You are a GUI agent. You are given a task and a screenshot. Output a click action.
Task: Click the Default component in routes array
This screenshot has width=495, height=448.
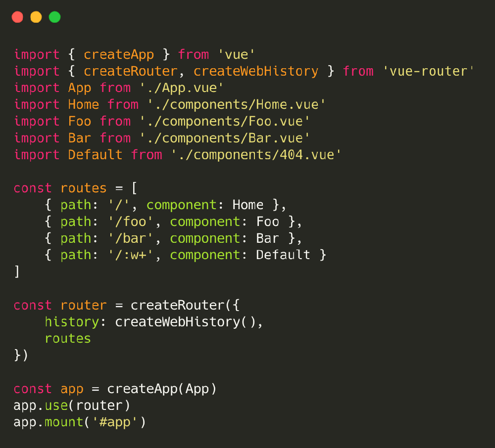[x=283, y=255]
